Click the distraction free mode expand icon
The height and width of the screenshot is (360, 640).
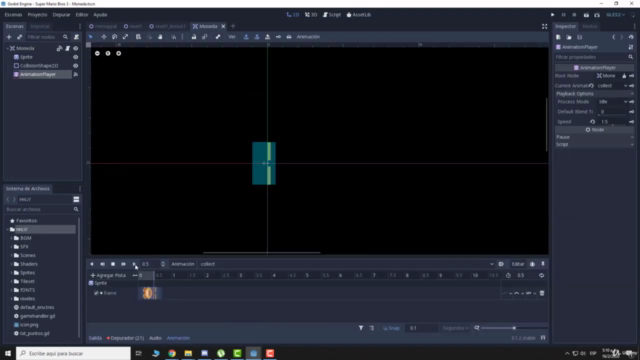[544, 27]
